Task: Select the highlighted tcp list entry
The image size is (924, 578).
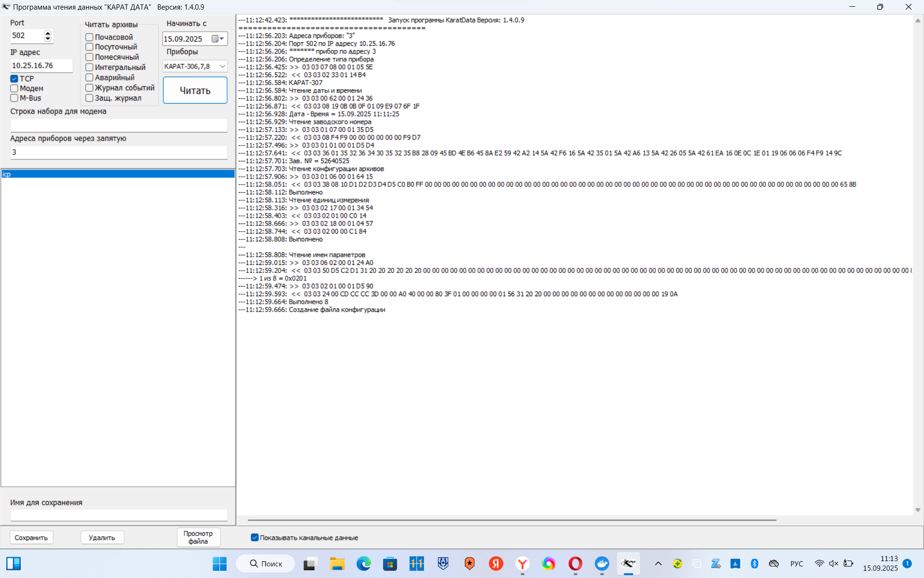Action: click(x=117, y=174)
